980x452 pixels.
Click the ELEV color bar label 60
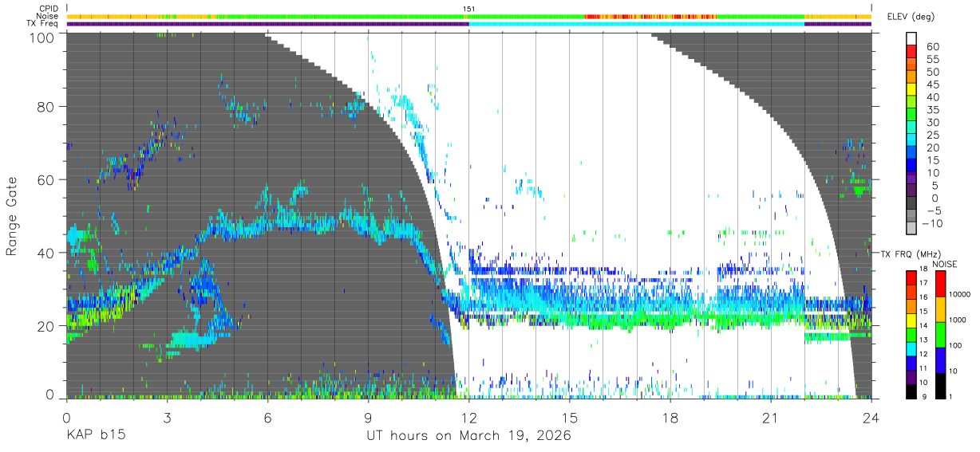[x=932, y=47]
